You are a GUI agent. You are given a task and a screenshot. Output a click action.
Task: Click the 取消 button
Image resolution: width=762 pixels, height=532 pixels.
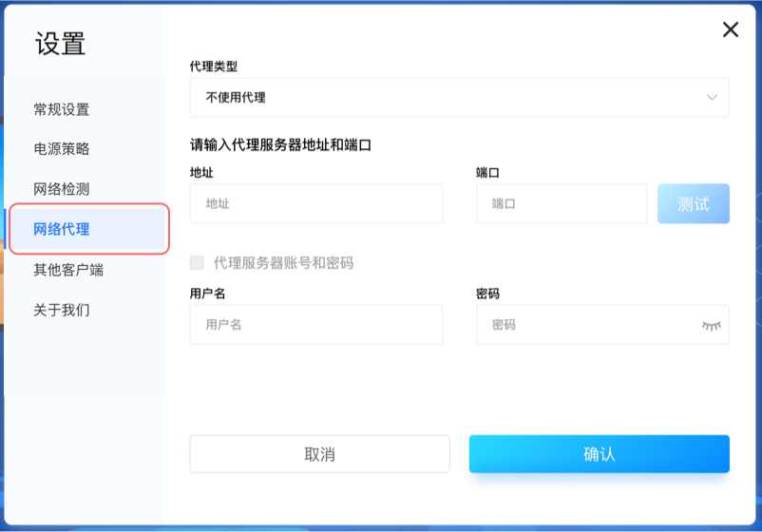click(319, 454)
